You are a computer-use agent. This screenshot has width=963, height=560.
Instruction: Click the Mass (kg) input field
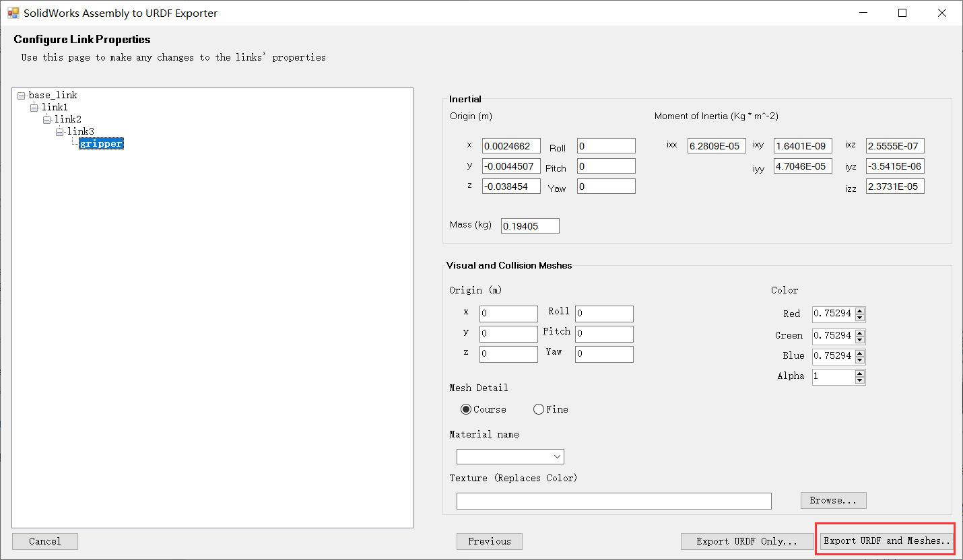(x=529, y=225)
